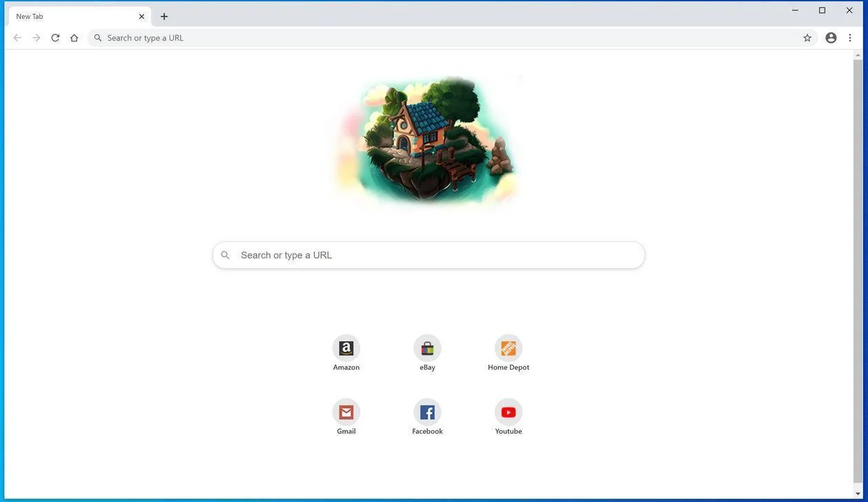Click the magnifier icon in center search box

[225, 255]
